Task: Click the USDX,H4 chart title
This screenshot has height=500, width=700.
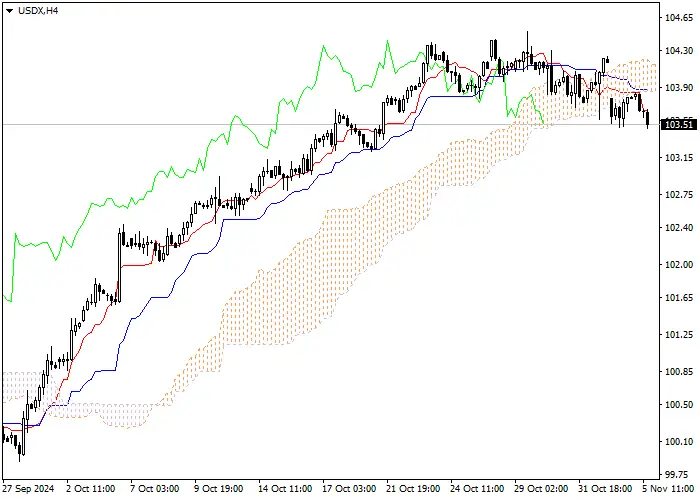Action: pyautogui.click(x=38, y=11)
